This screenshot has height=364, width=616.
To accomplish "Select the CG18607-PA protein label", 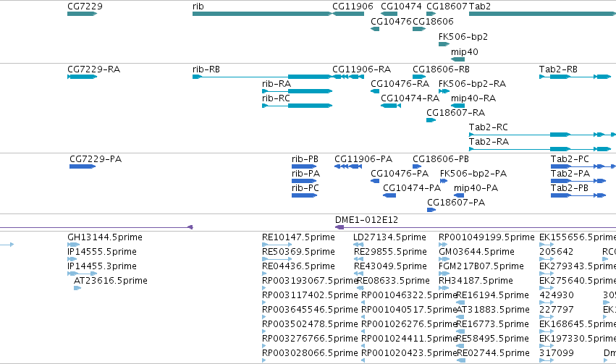I will [x=456, y=203].
